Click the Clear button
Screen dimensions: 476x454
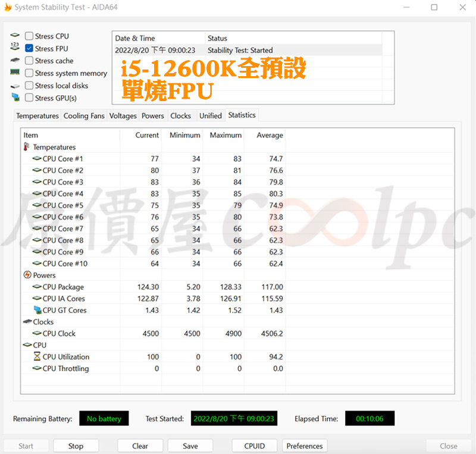tap(140, 446)
